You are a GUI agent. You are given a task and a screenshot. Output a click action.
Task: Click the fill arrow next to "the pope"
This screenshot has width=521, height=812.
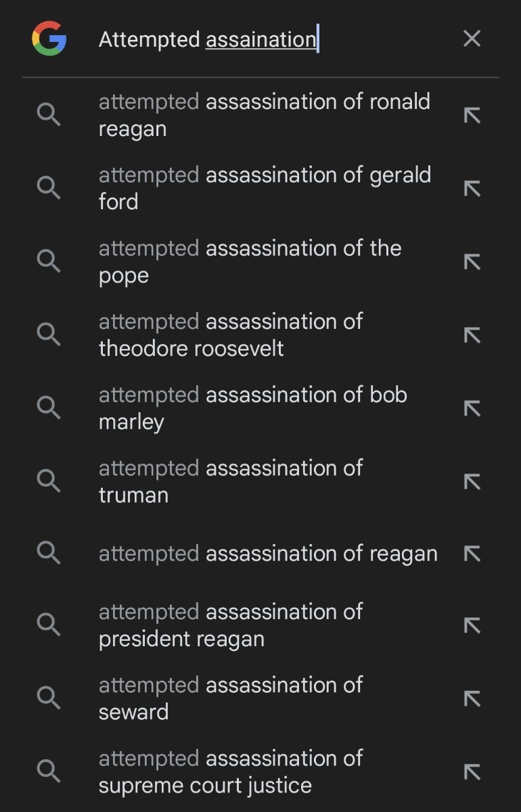472,262
